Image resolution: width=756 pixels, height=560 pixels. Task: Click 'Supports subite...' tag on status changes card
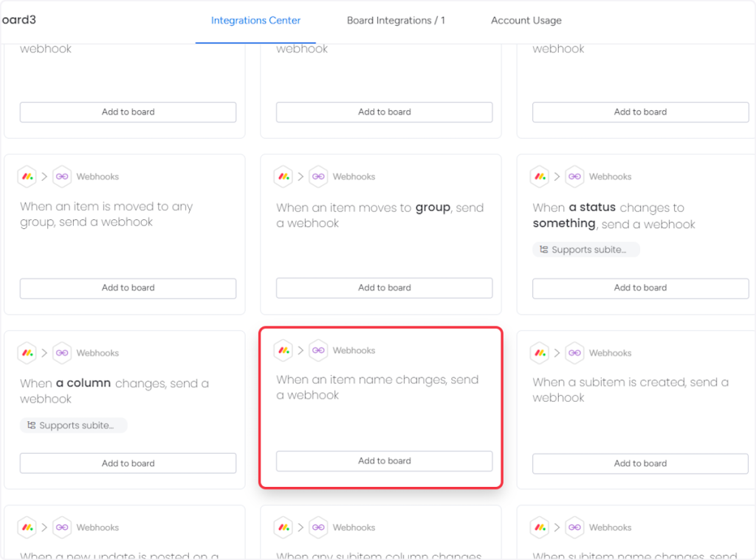pyautogui.click(x=586, y=250)
